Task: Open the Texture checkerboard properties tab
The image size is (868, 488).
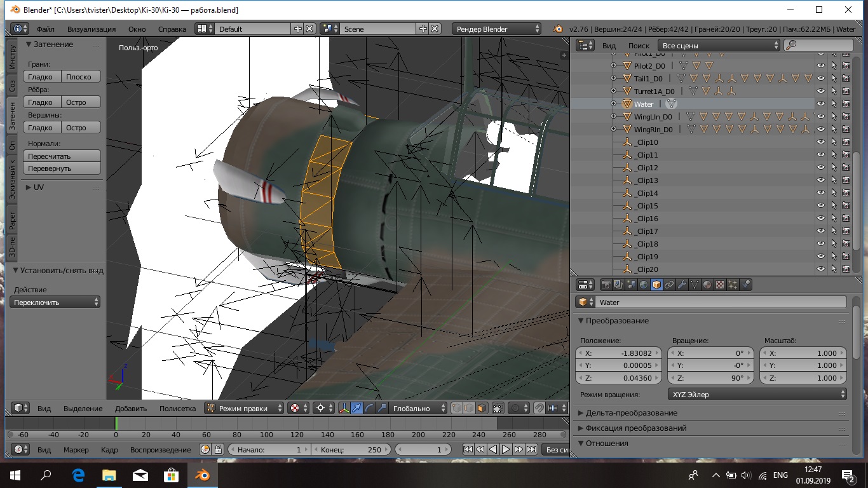Action: click(x=720, y=285)
